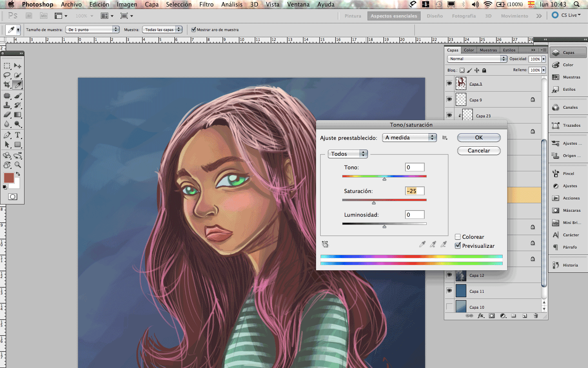Image resolution: width=588 pixels, height=368 pixels.
Task: Select the Path Selection tool
Action: 7,144
